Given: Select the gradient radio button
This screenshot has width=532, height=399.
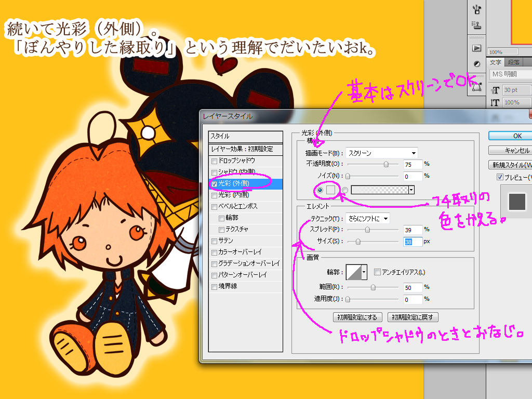Looking at the screenshot, I should pyautogui.click(x=344, y=190).
